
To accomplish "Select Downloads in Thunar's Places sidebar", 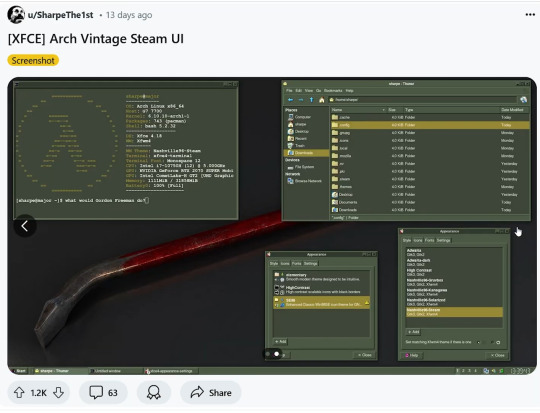I will click(x=306, y=153).
